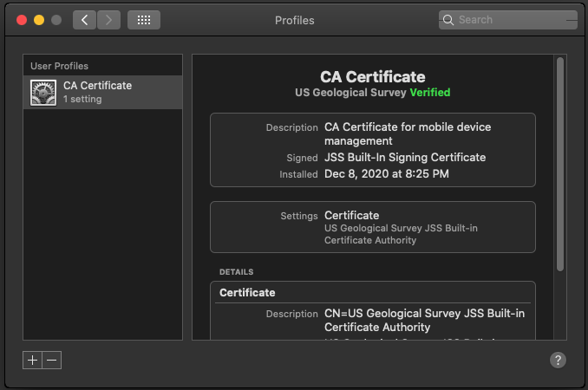Click "CA Certificate for mobile device management" description
588x390 pixels.
[x=408, y=133]
